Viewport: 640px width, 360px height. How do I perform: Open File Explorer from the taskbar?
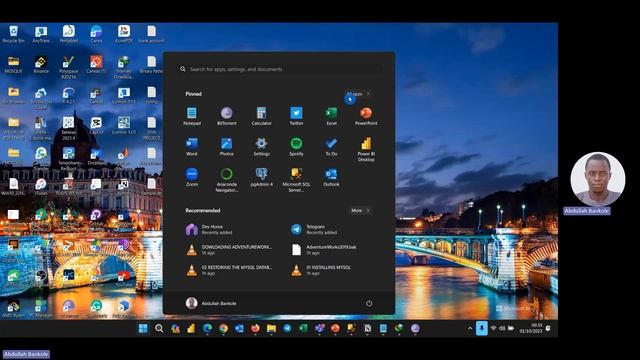pyautogui.click(x=271, y=328)
